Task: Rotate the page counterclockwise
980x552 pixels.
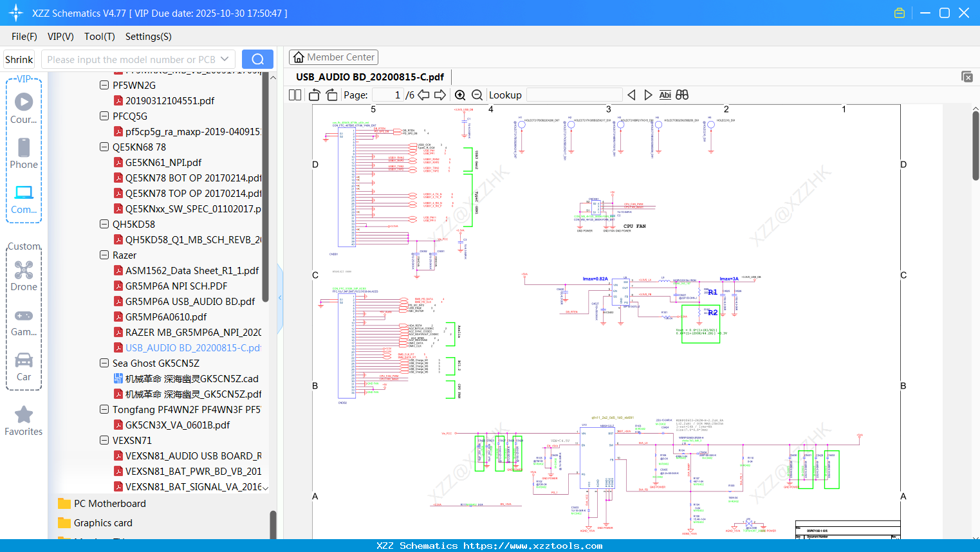Action: (315, 95)
